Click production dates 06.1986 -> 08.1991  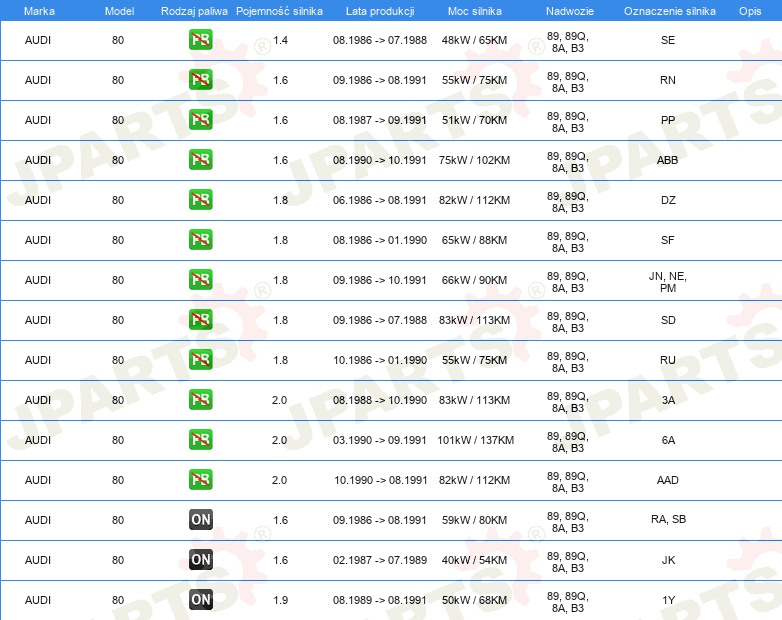click(380, 200)
